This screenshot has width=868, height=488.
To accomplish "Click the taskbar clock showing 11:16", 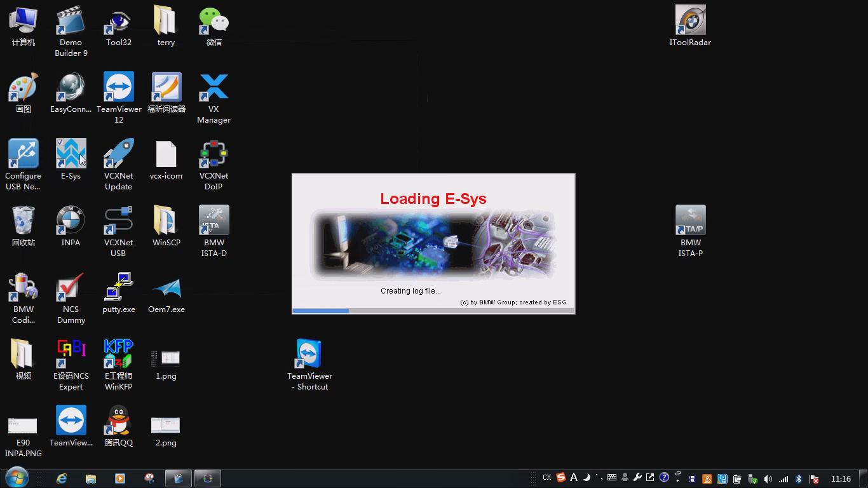I will (x=841, y=478).
